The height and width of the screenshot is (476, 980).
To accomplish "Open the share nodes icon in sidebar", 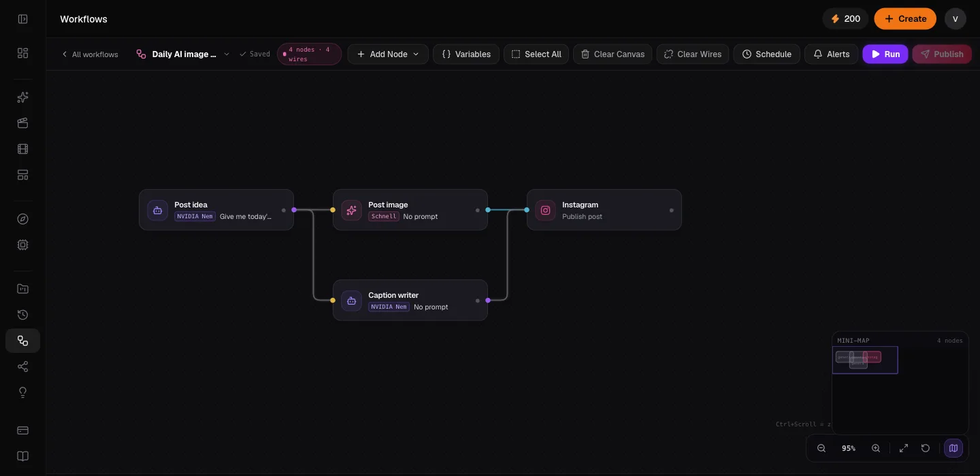I will [22, 367].
